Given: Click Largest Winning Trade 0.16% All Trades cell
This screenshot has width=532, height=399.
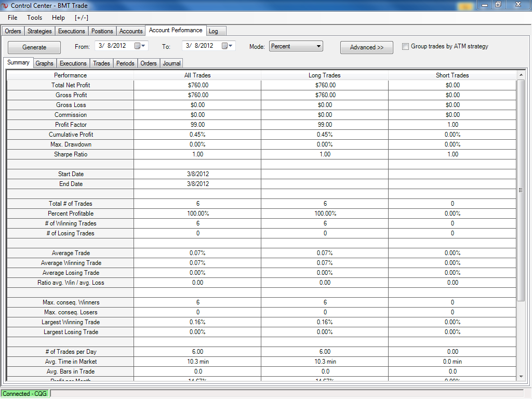Looking at the screenshot, I should click(x=197, y=322).
